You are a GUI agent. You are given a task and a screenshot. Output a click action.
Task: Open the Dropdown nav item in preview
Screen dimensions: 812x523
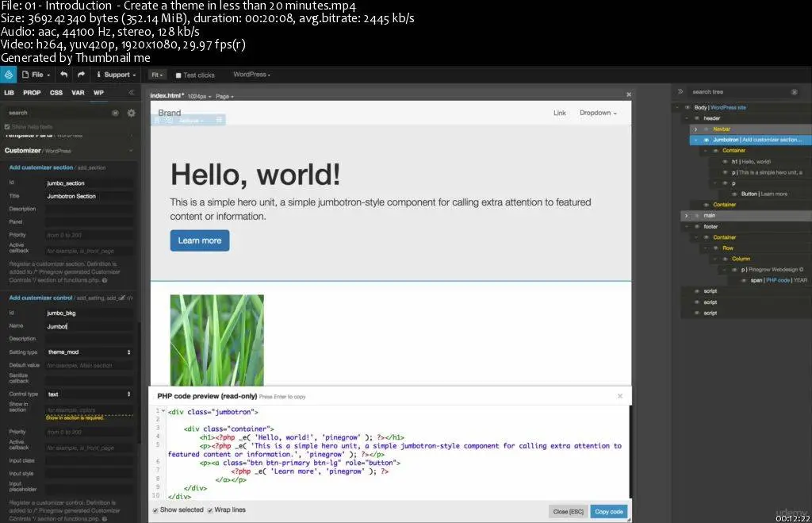point(598,113)
